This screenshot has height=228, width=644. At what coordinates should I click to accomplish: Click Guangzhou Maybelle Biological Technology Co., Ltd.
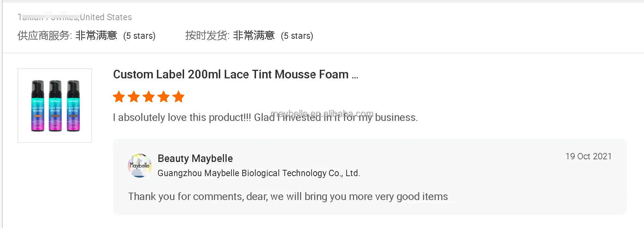point(259,173)
